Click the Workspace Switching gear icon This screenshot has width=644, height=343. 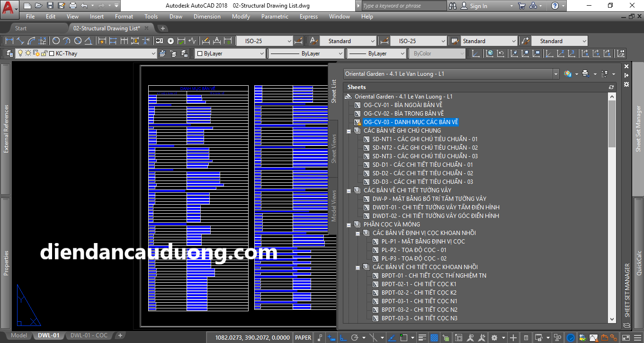[x=494, y=337]
